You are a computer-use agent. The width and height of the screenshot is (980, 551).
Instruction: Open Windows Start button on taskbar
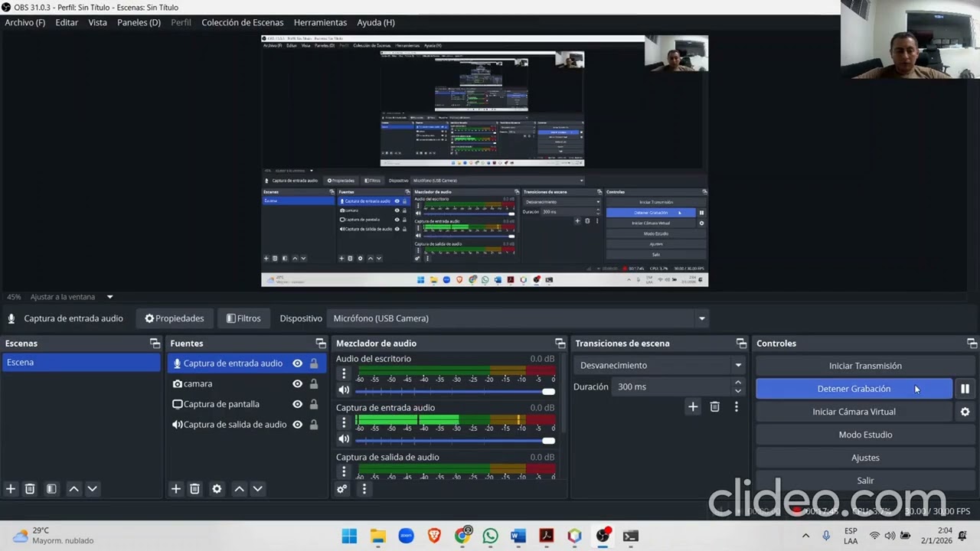click(x=349, y=536)
